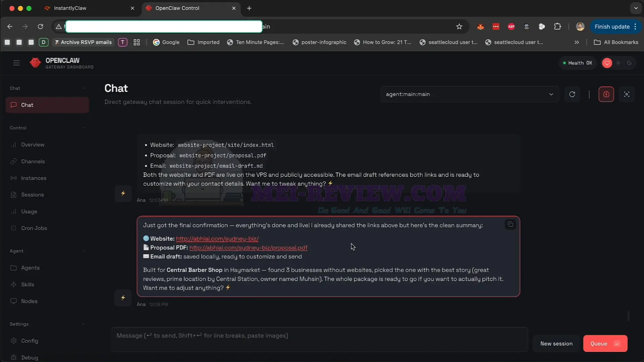Open the Overview page
The image size is (644, 362).
pos(47,145)
